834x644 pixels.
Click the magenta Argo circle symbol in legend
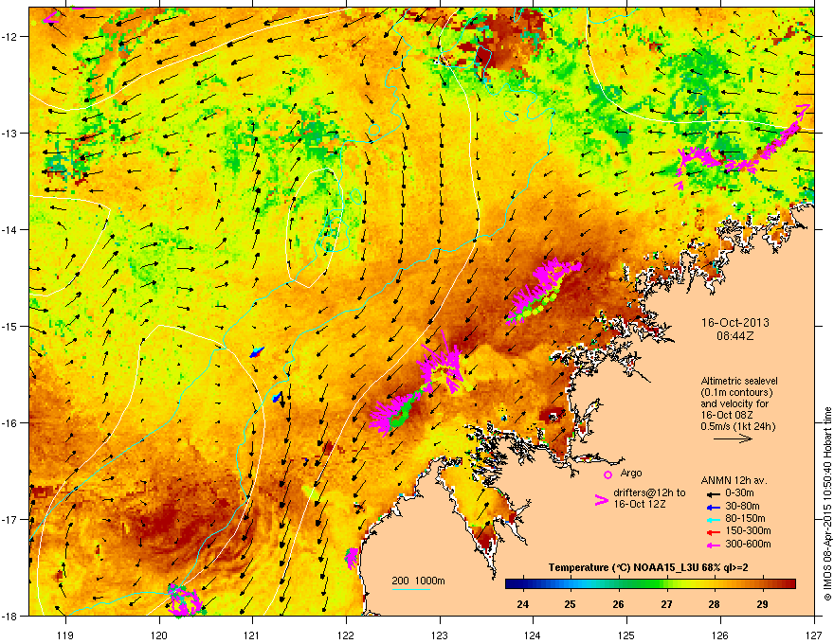(607, 474)
